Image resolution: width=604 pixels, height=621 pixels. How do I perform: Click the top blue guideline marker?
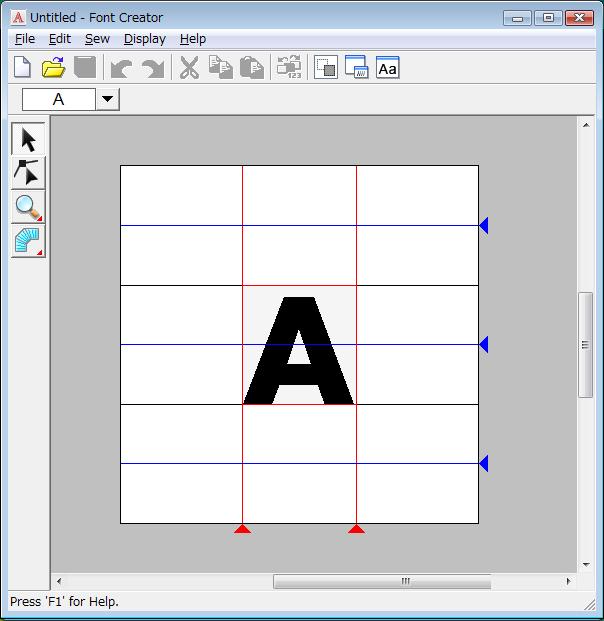484,225
